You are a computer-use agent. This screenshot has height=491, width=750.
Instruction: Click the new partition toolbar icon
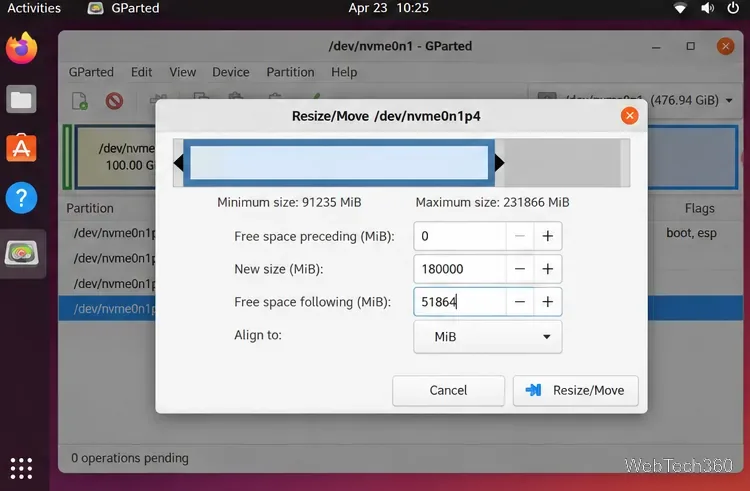pos(80,101)
